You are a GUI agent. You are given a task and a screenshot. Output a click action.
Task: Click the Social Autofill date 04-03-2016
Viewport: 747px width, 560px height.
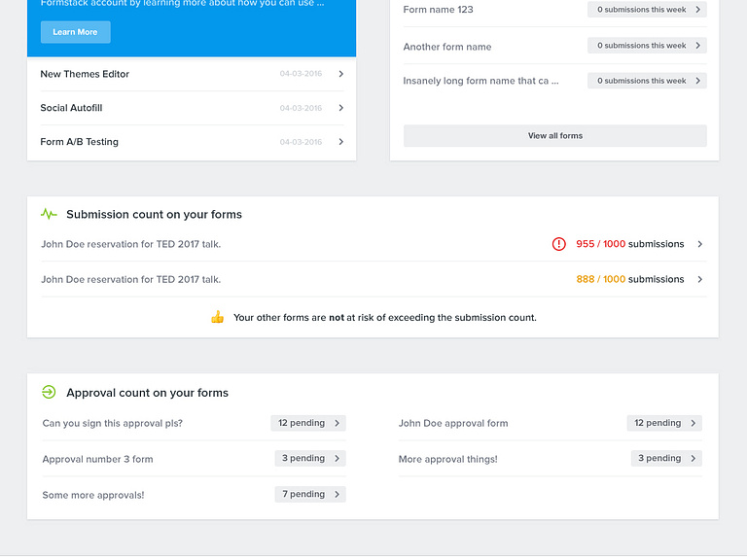(301, 108)
